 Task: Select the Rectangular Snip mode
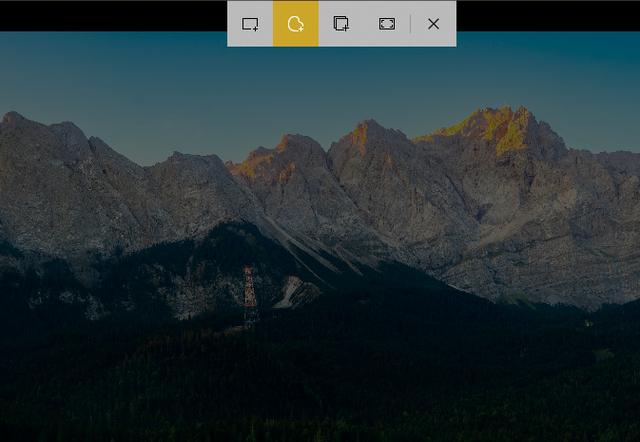click(250, 24)
